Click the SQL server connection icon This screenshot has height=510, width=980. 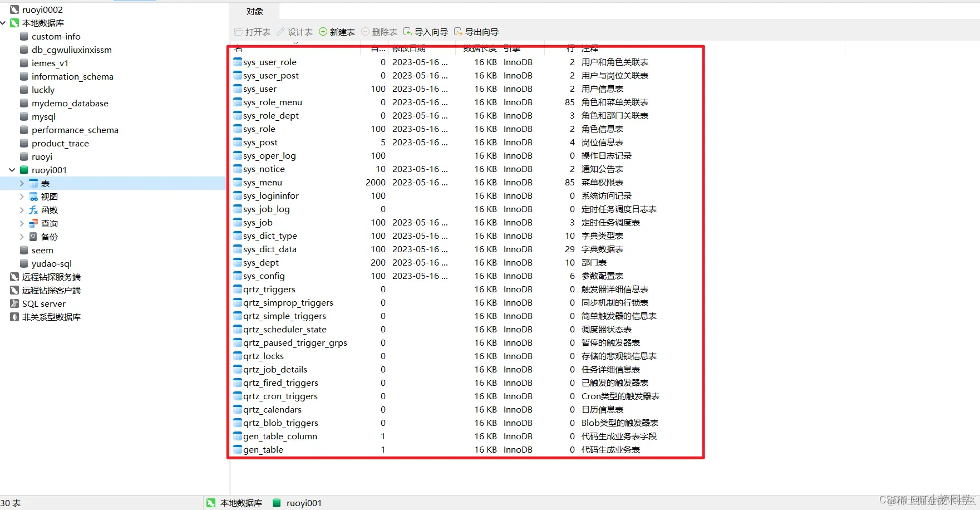[x=14, y=303]
